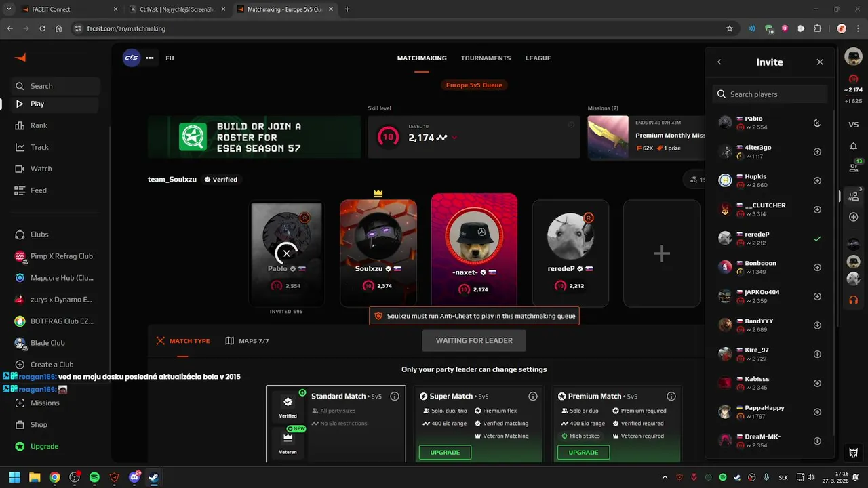Invite Hupkis to the party

tap(817, 181)
